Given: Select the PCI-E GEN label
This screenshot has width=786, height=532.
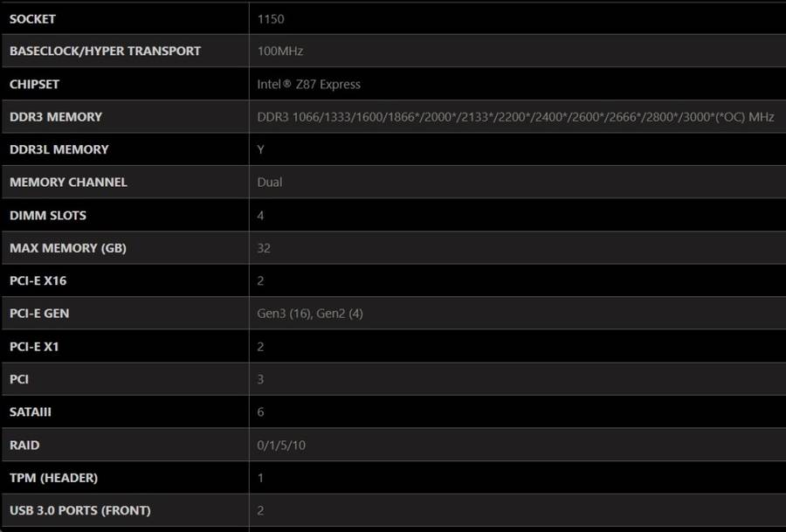Looking at the screenshot, I should pos(38,314).
